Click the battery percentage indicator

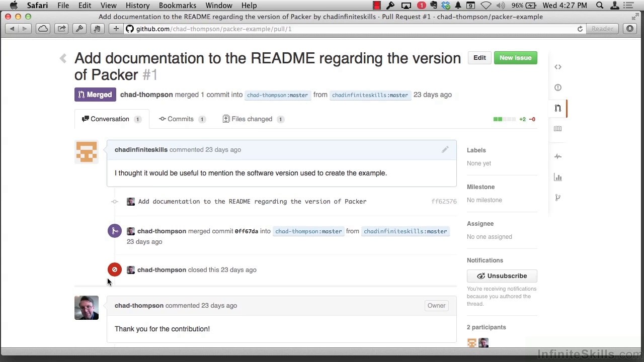(524, 6)
